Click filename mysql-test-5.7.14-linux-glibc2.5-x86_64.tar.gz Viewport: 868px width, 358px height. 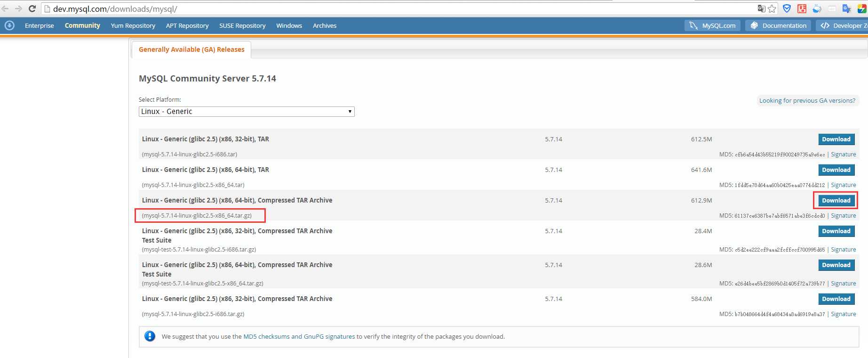[203, 284]
